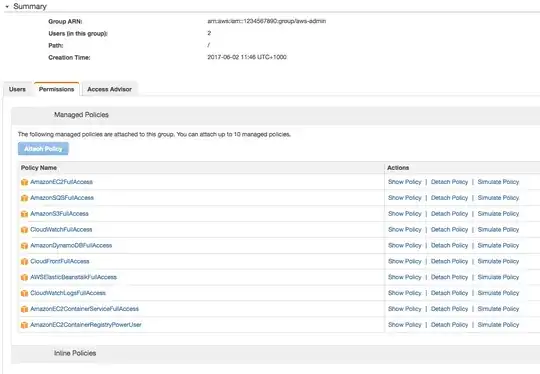Show Policy for AmazonSQSFullAccess

405,198
